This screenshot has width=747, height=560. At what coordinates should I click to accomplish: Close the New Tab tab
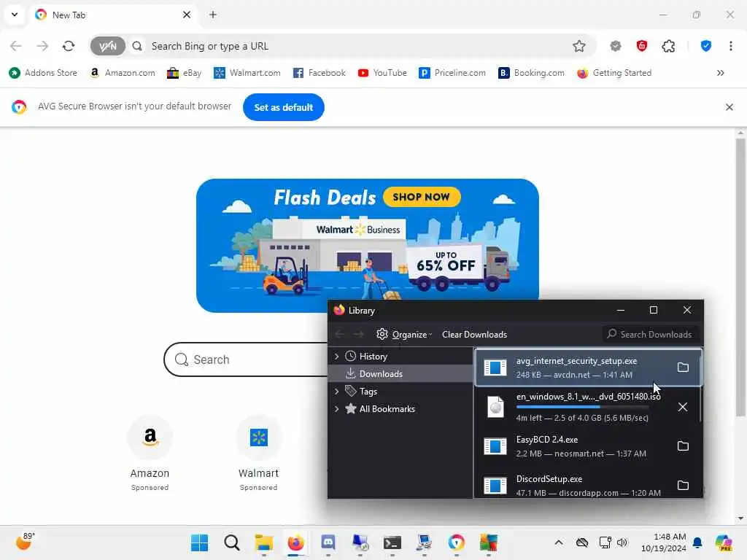point(187,15)
